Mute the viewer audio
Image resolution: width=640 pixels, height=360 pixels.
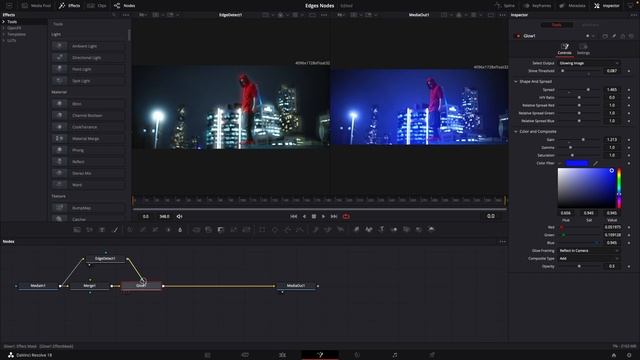pyautogui.click(x=180, y=216)
